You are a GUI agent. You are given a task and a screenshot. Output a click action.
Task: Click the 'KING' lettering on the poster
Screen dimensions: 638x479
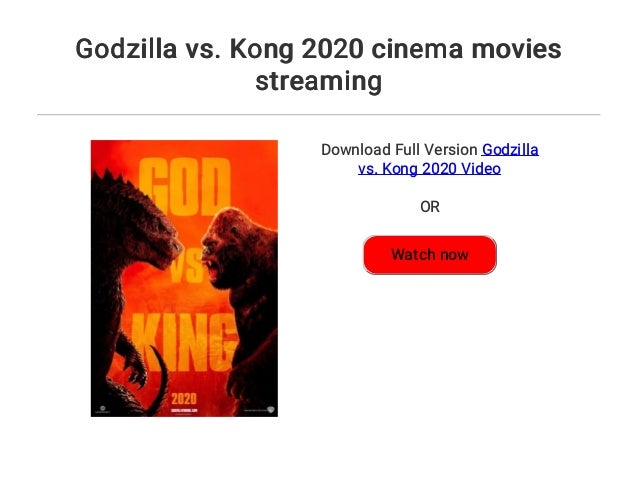click(x=184, y=338)
